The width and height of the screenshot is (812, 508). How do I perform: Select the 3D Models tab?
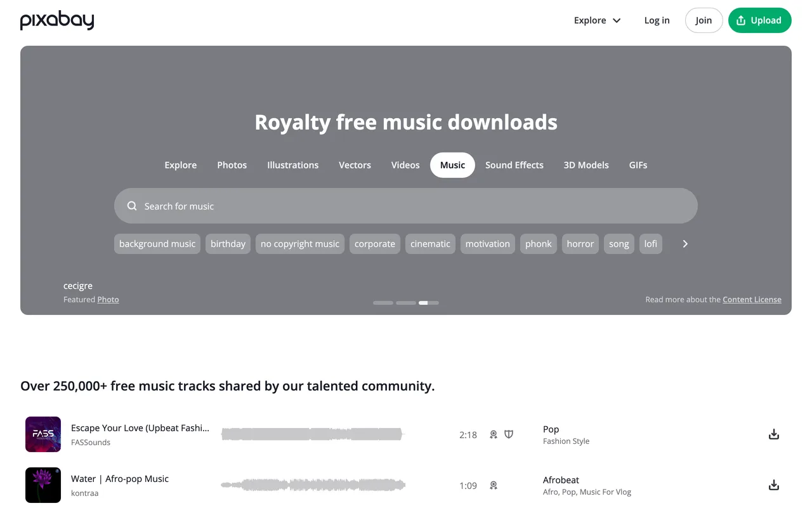(586, 165)
